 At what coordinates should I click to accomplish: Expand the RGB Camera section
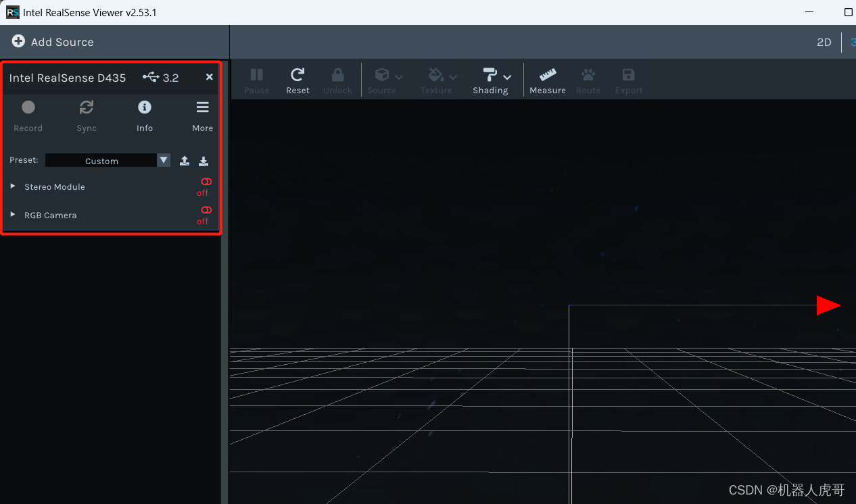pos(13,214)
